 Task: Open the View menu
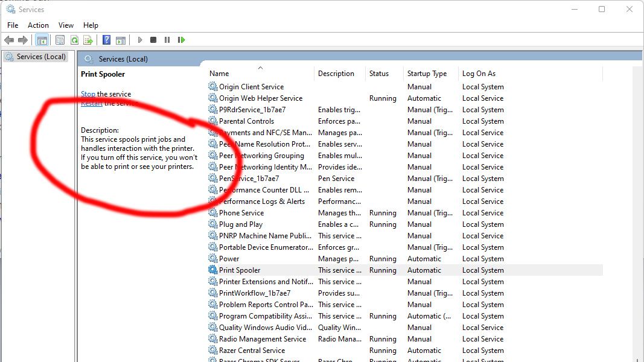66,25
